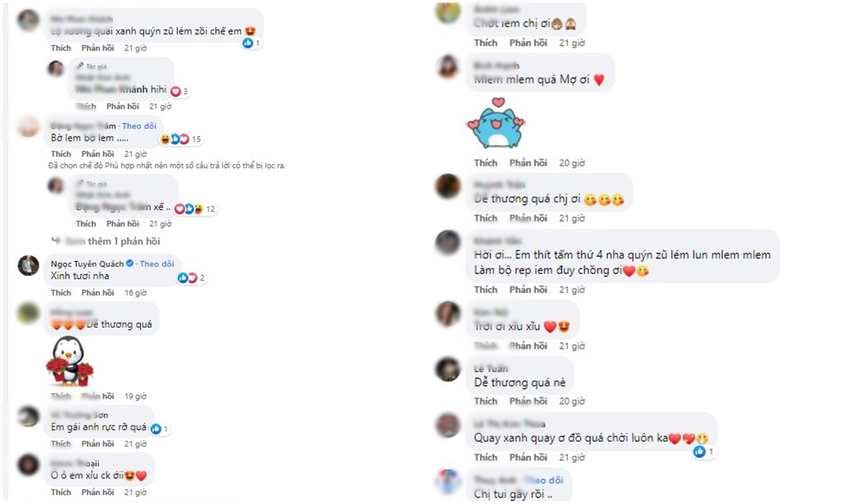Open the 16 giờ timestamp on Ngọc Tuyên Quách's comment
Viewport: 864px width, 504px height.
(x=135, y=293)
